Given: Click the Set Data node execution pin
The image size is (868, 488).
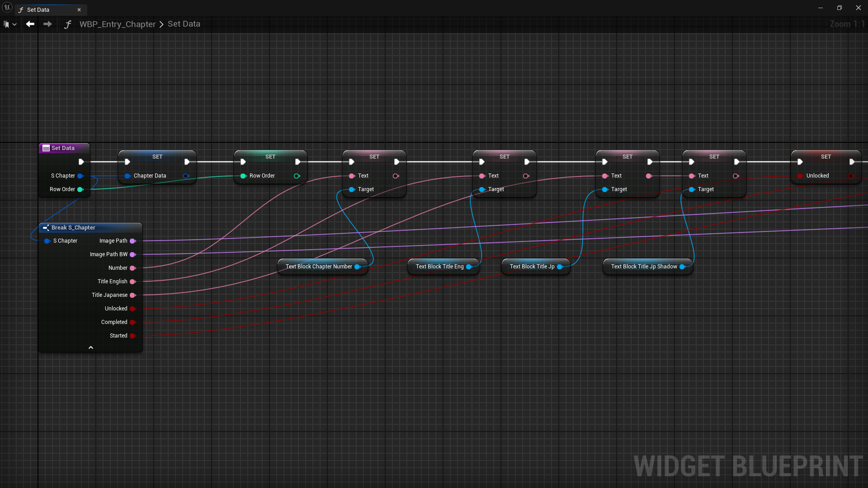Looking at the screenshot, I should (x=81, y=162).
